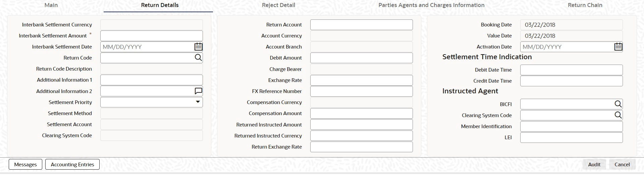Focus the Interbank Settlement Amount field
This screenshot has width=644, height=175.
pyautogui.click(x=151, y=36)
